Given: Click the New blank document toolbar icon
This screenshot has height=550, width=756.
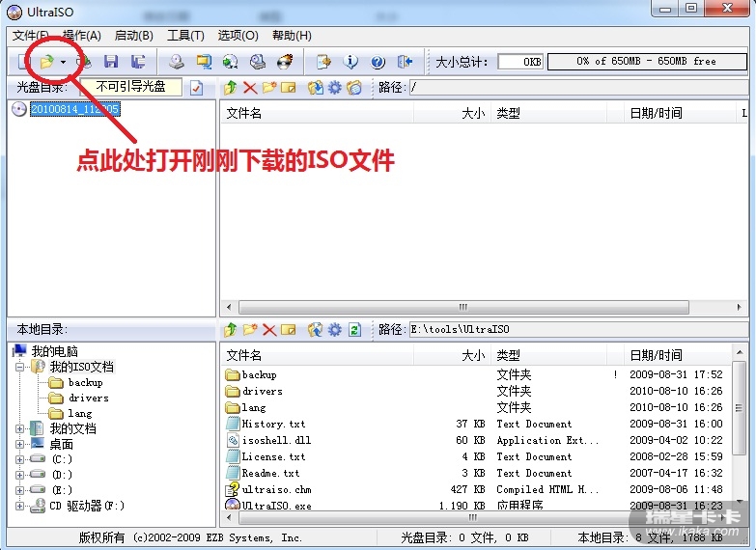Looking at the screenshot, I should pos(22,62).
